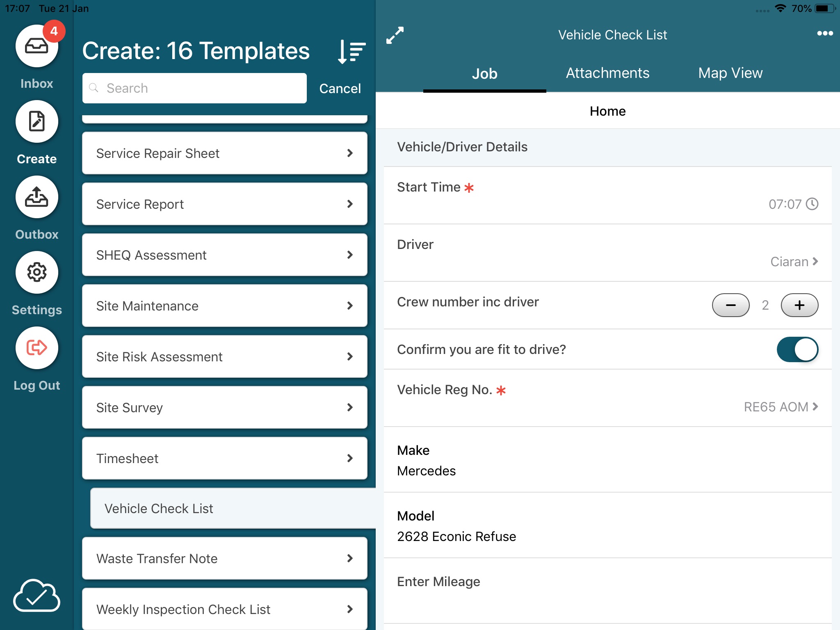Increase crew number with plus button

coord(799,305)
